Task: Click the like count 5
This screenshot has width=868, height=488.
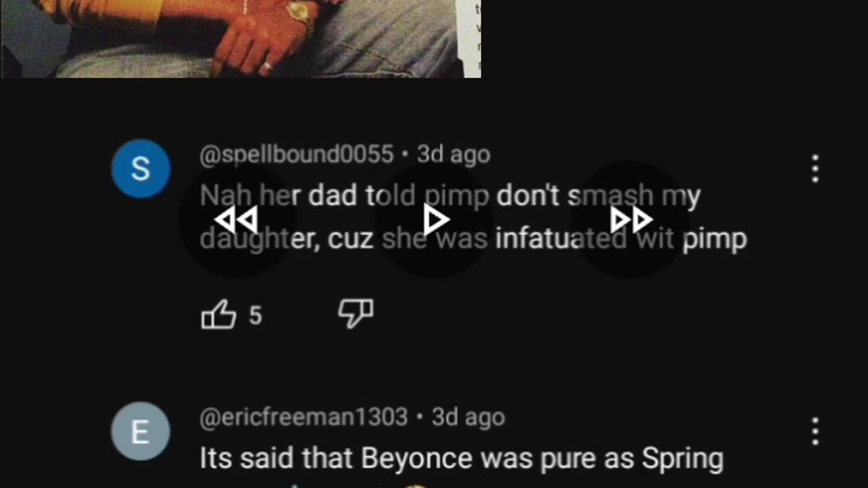Action: [x=255, y=315]
